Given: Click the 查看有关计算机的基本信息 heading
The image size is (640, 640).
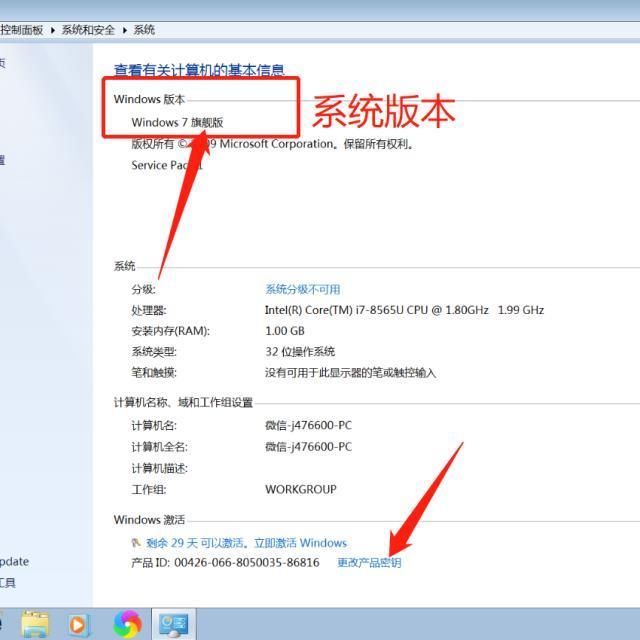Looking at the screenshot, I should point(199,70).
